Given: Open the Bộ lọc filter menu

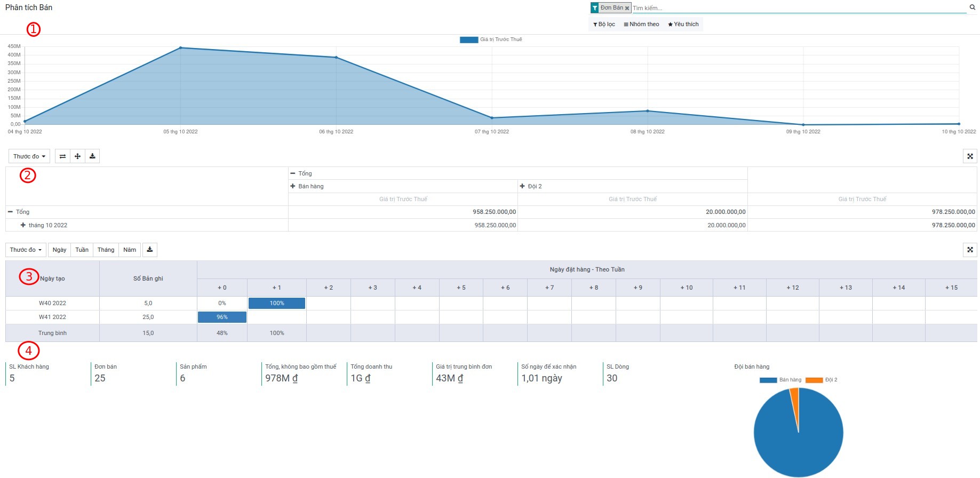Looking at the screenshot, I should (604, 24).
